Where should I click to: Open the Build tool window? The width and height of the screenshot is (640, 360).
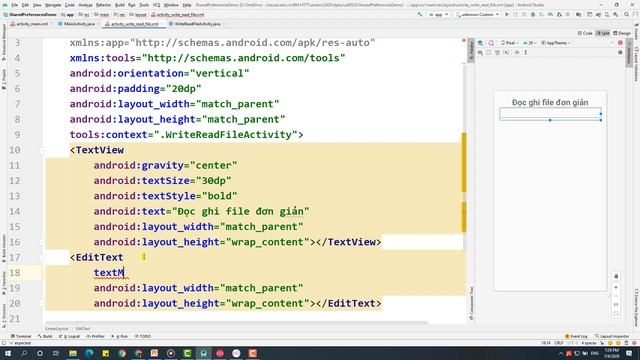pos(45,336)
